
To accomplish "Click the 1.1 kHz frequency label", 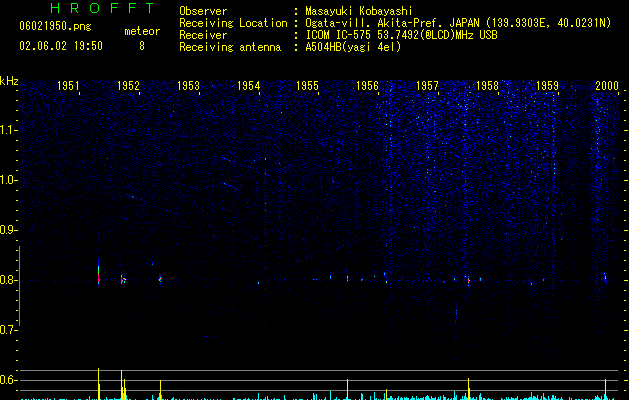I will click(x=9, y=130).
